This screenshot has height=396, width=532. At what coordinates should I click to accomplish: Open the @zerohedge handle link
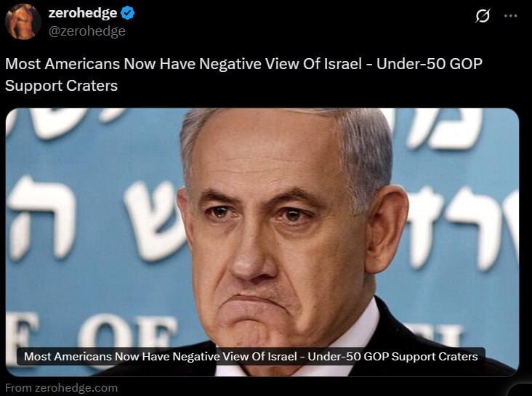87,31
